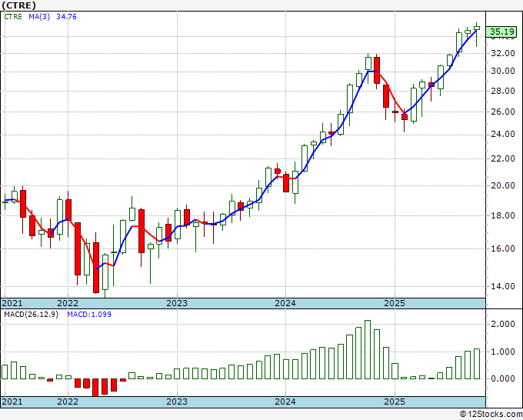Click the 28.00 price axis label
Viewport: 523px width, 420px height.
(503, 91)
